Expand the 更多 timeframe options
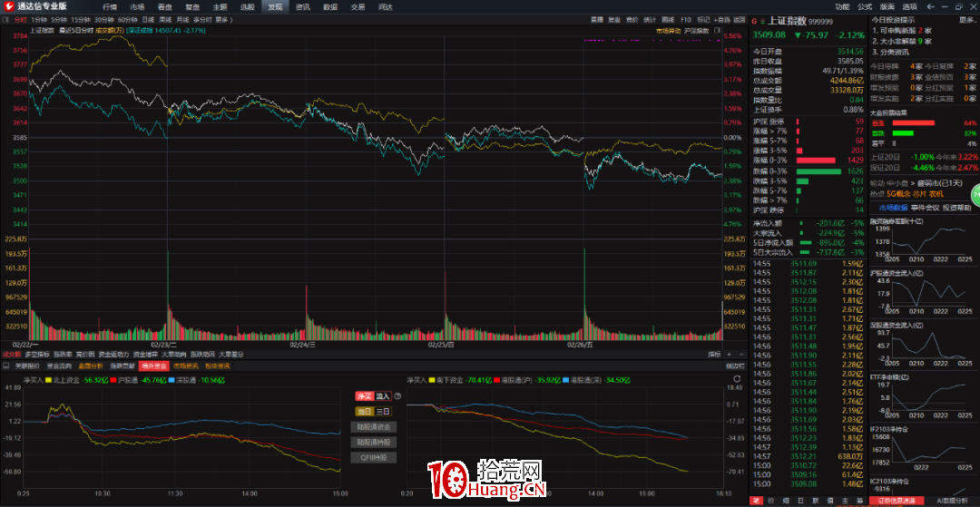 click(x=223, y=20)
